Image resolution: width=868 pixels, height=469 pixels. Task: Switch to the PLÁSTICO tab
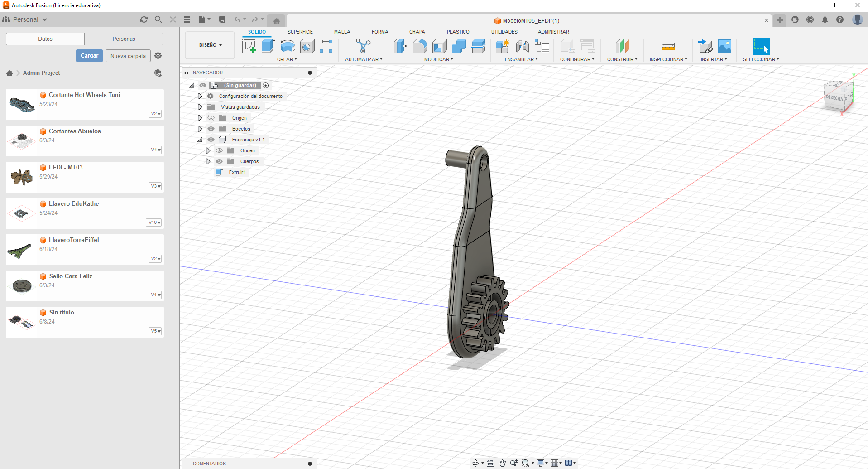[x=458, y=32]
